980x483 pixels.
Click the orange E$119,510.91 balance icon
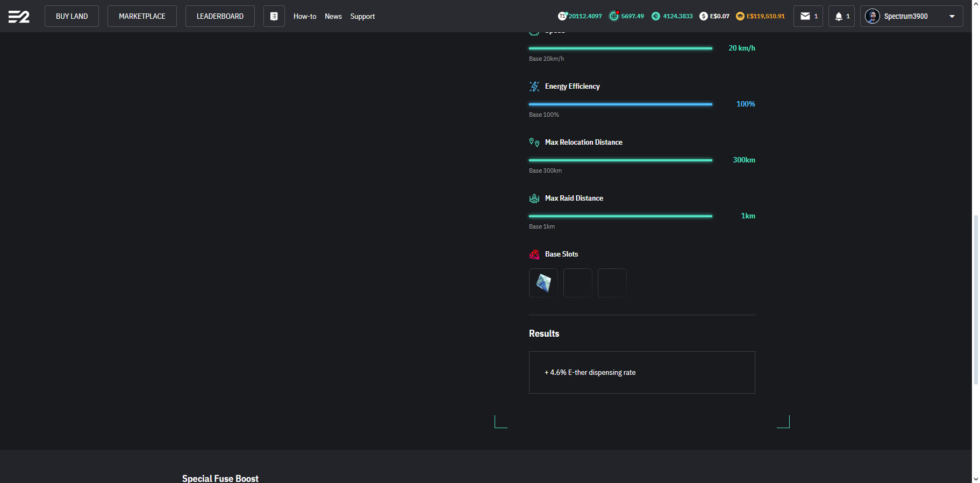[740, 16]
